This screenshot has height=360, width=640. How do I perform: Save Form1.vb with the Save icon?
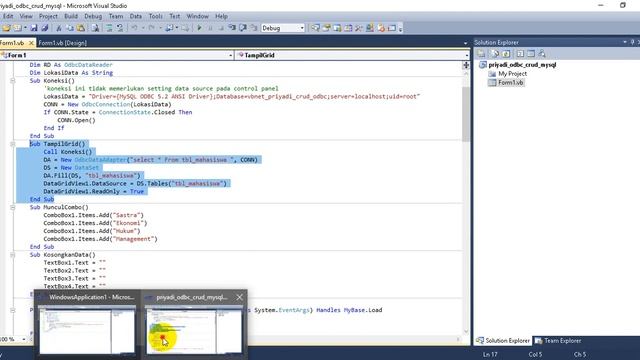(34, 28)
